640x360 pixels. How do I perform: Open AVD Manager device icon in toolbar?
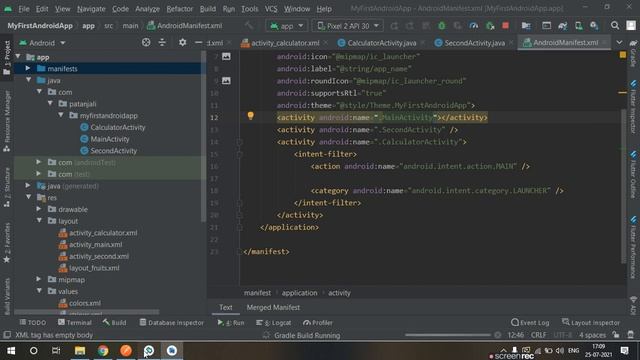[x=578, y=26]
